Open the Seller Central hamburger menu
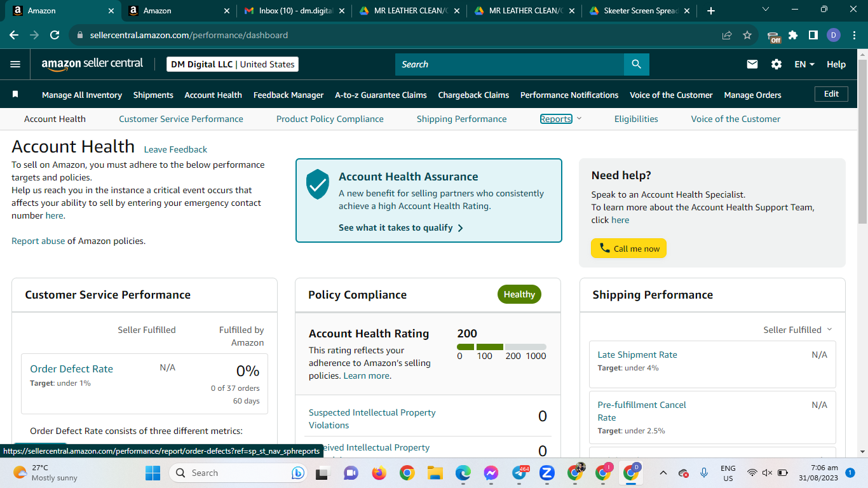Viewport: 868px width, 488px height. pyautogui.click(x=16, y=64)
